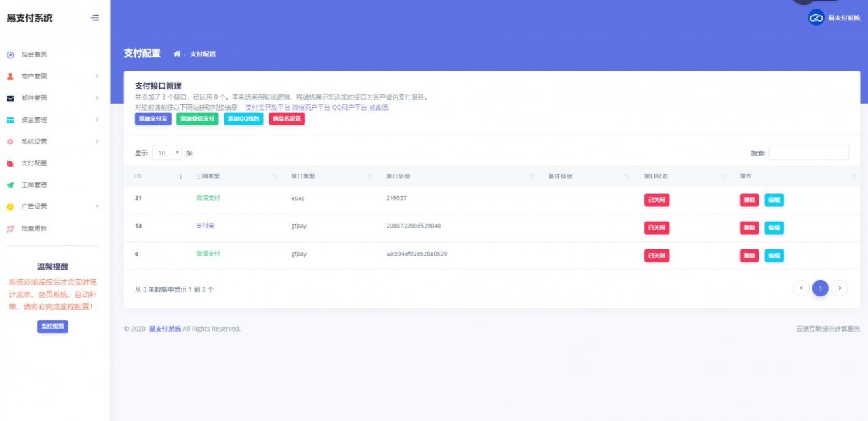This screenshot has height=421, width=868.
Task: Open 支付配置 in the sidebar menu
Action: tap(35, 163)
